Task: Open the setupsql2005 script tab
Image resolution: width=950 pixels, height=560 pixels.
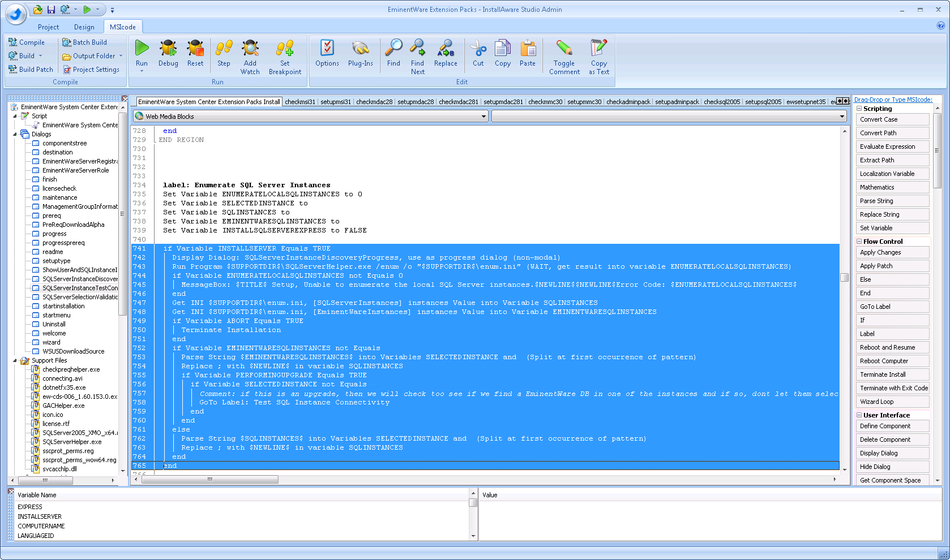Action: pyautogui.click(x=763, y=102)
